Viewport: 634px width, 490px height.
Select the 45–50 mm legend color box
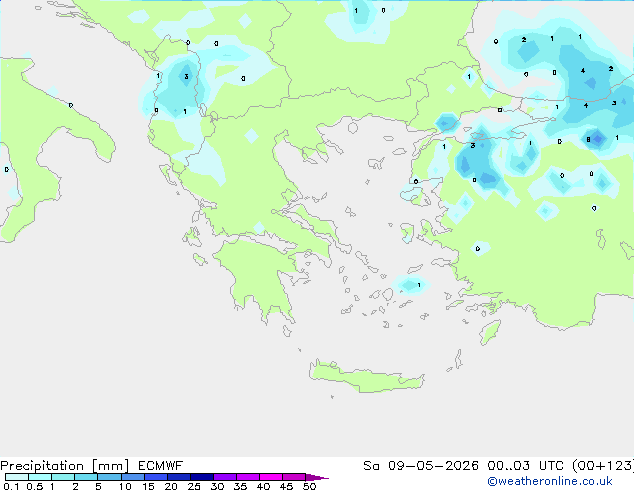[x=294, y=477]
